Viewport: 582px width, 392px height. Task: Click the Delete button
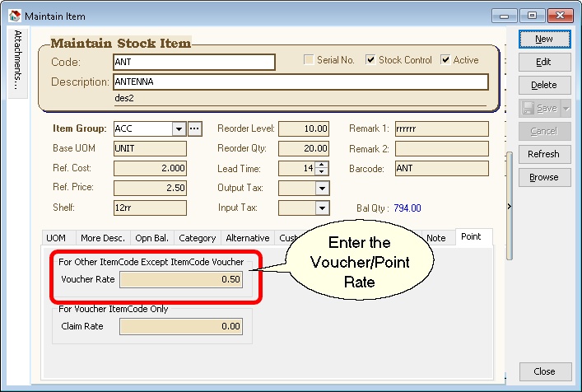[x=543, y=85]
